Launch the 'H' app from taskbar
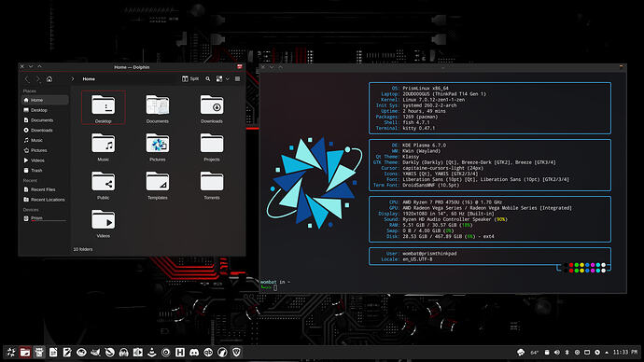644x362 pixels. coord(180,352)
